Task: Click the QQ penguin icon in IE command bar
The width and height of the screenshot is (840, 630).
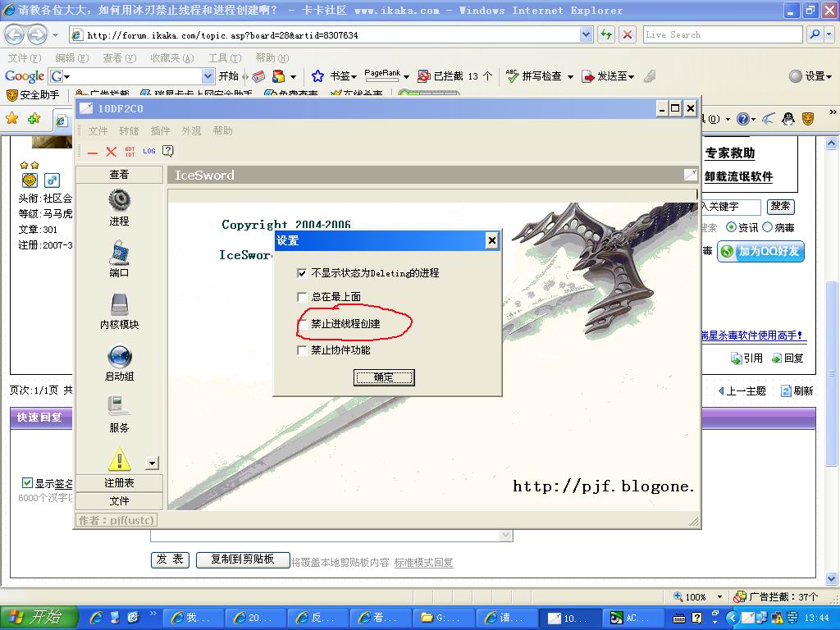Action: click(788, 118)
